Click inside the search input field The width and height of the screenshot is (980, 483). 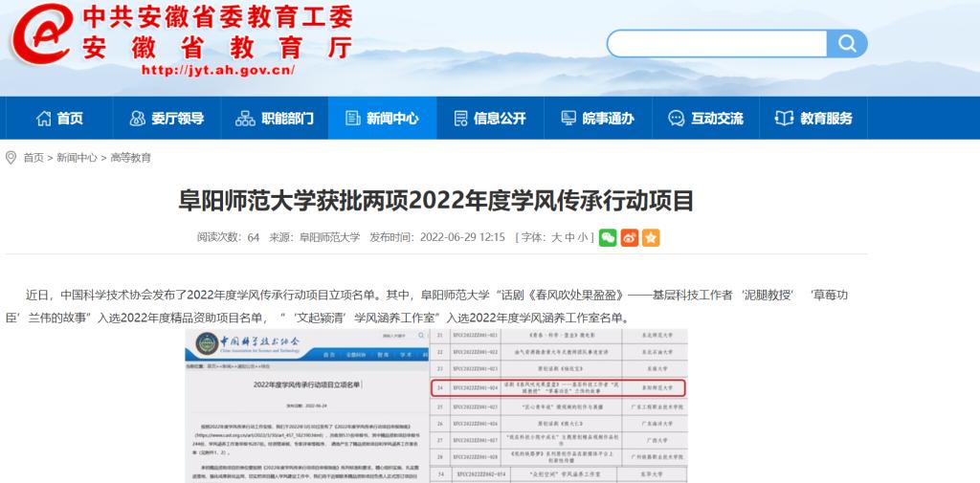coord(718,43)
